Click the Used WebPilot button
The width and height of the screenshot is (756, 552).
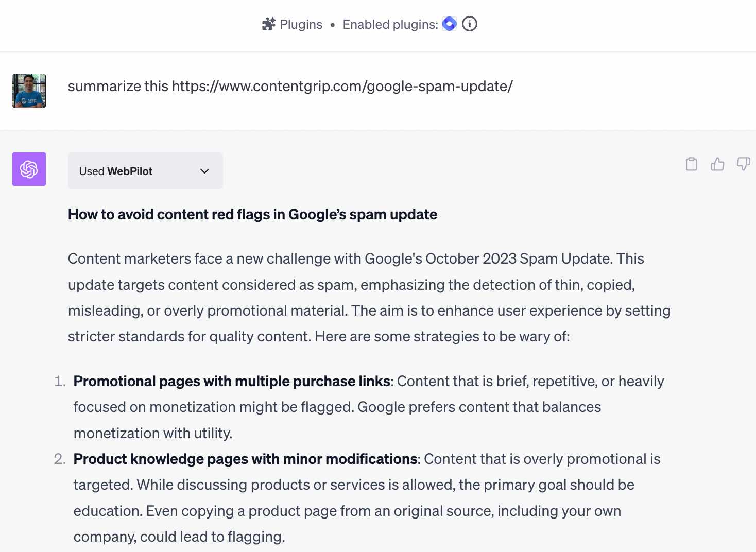pos(145,171)
